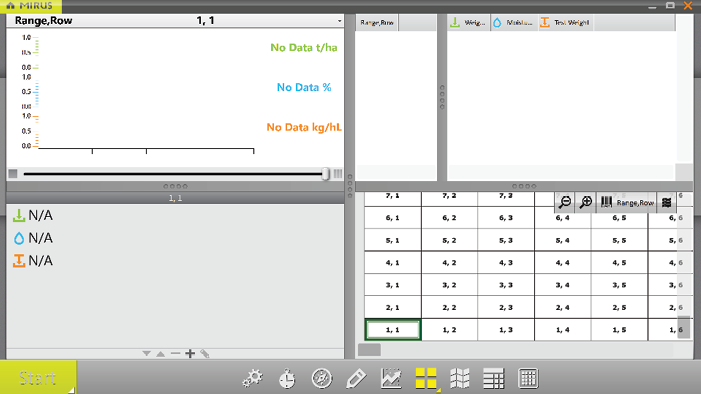The width and height of the screenshot is (701, 394).
Task: Click the plus button below readings panel
Action: (190, 354)
